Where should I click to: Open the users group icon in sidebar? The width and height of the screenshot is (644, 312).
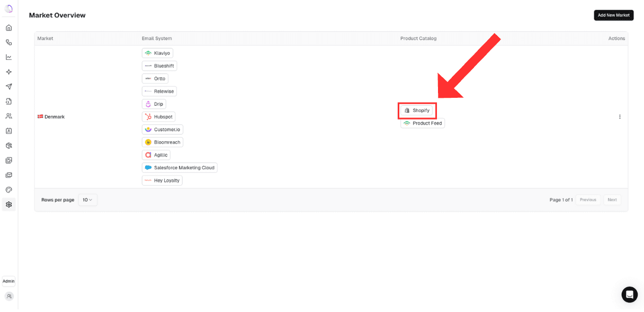coord(8,116)
